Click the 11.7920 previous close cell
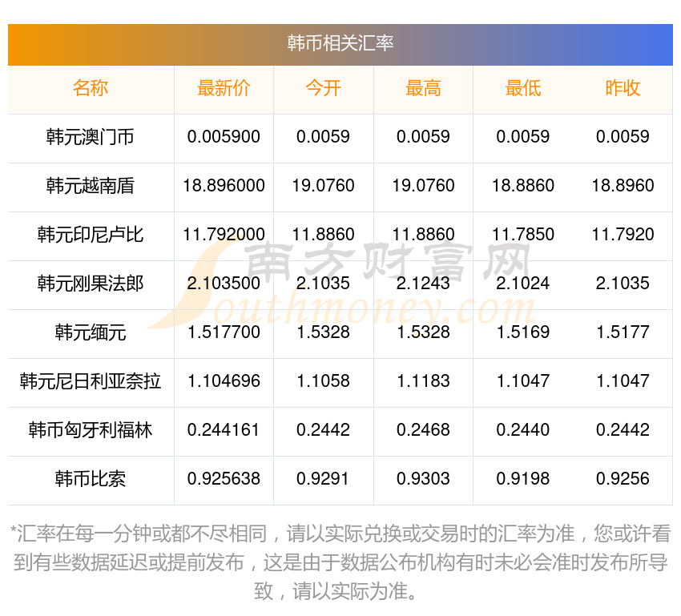681x616 pixels. 623,235
